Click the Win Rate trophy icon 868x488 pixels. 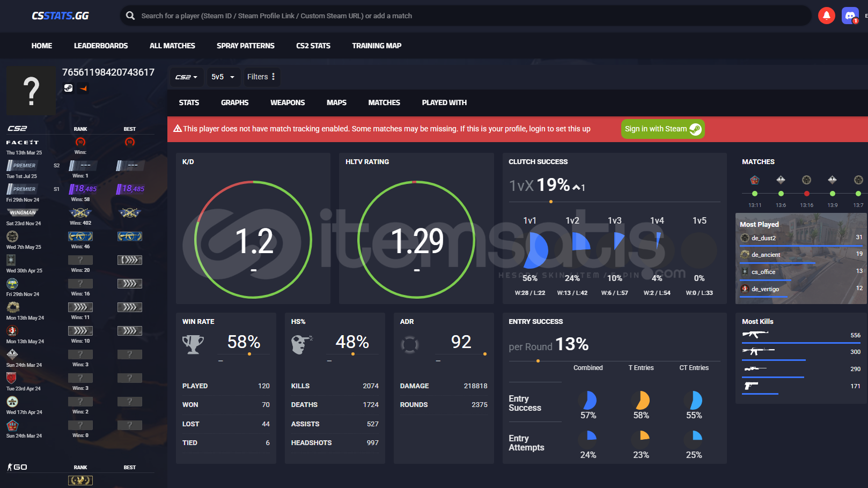(x=193, y=344)
